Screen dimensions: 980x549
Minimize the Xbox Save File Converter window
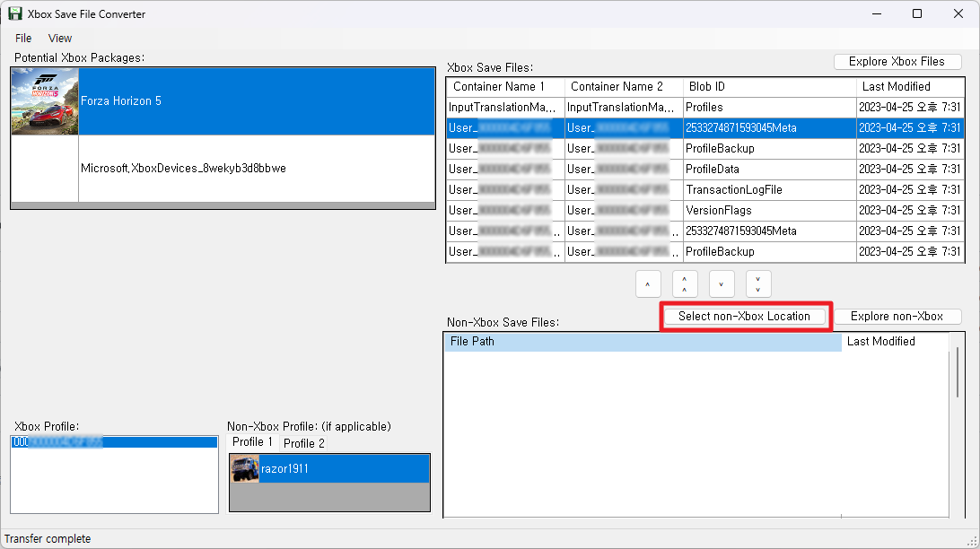pyautogui.click(x=877, y=13)
